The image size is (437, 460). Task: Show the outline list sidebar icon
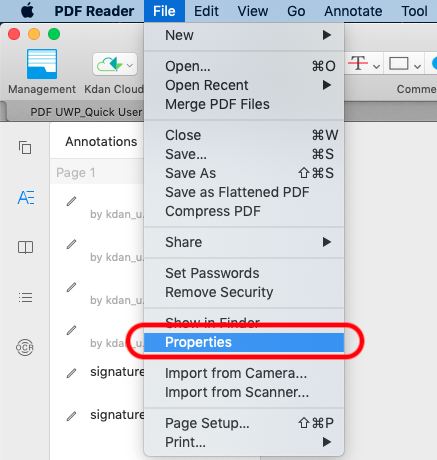[x=25, y=297]
